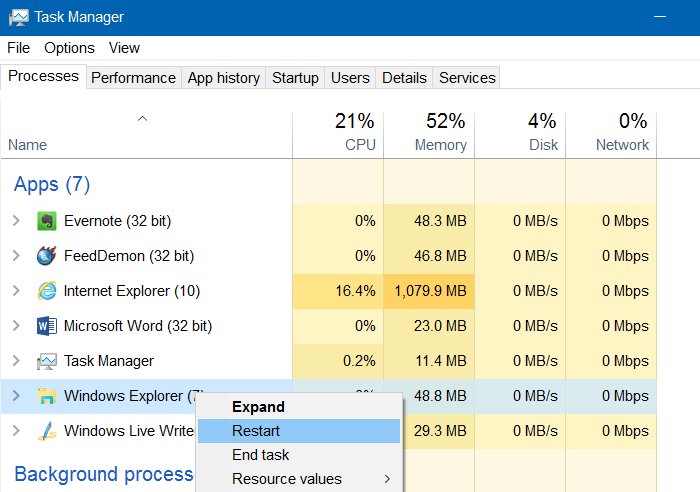Click the Task Manager title bar icon

pos(18,17)
